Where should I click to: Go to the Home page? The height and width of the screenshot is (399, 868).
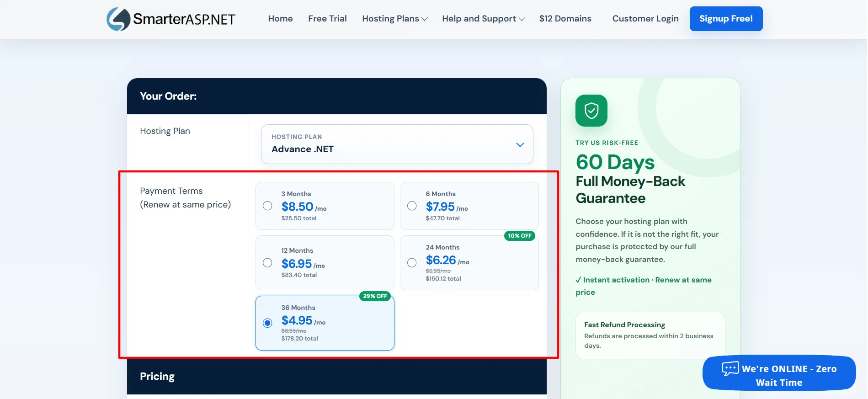[280, 19]
